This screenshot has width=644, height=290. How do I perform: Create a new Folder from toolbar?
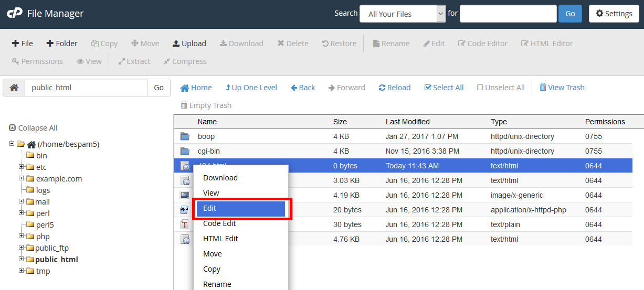pos(62,44)
